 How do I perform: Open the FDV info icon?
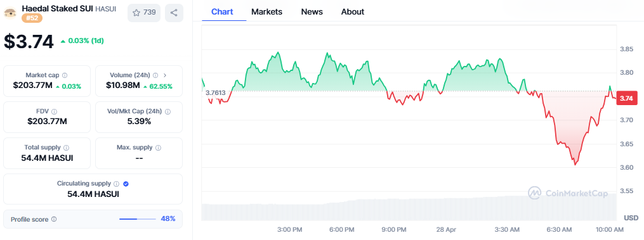tap(54, 111)
